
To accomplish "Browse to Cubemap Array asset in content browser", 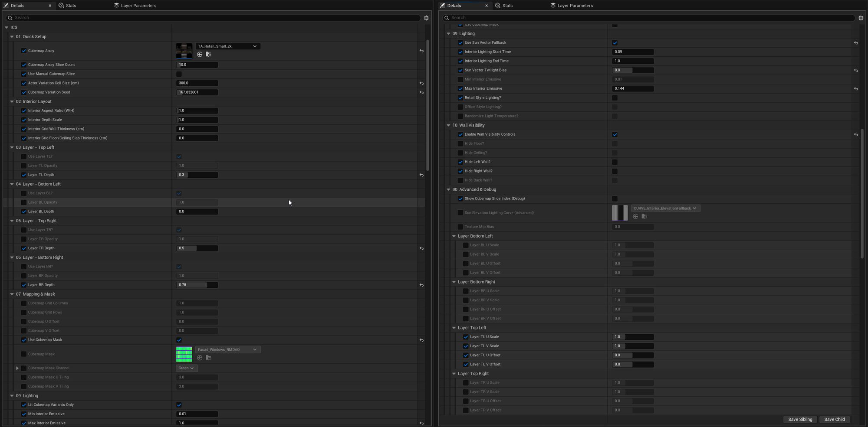I will tap(208, 54).
